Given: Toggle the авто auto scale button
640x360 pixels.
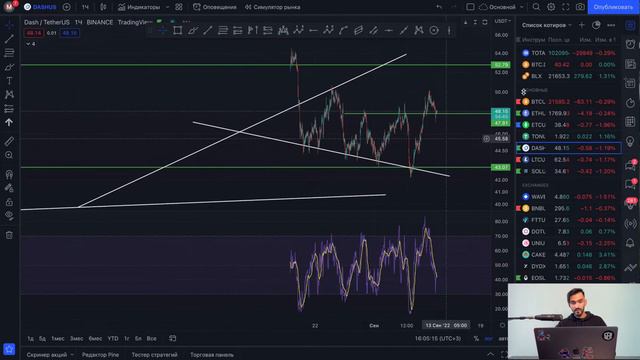Looking at the screenshot, I should click(x=503, y=338).
